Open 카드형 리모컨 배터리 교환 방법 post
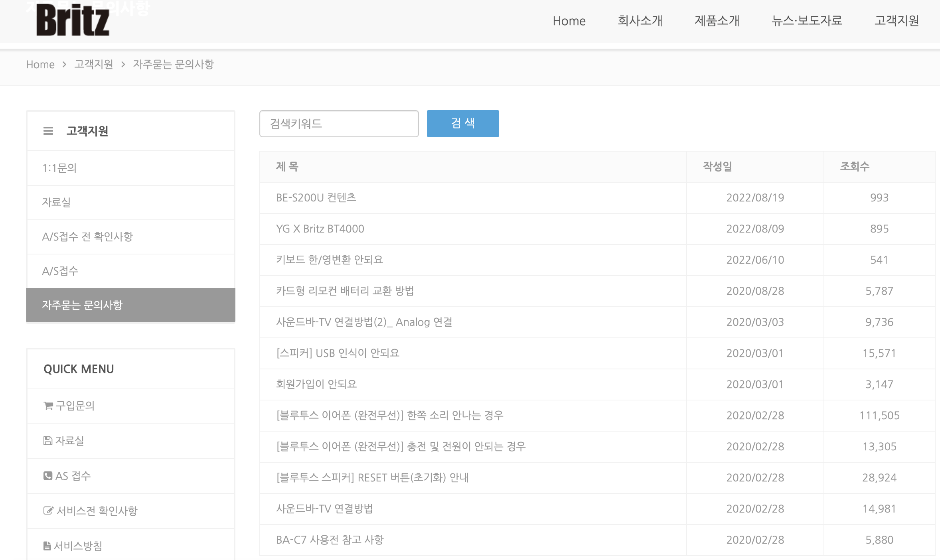 [345, 291]
